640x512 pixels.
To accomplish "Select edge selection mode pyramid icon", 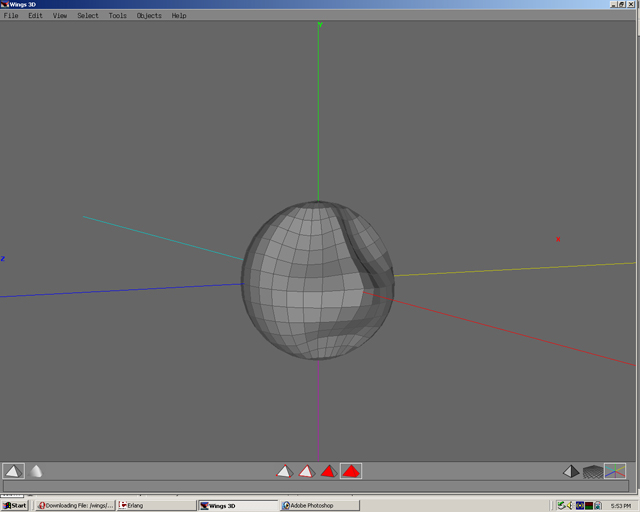I will point(307,471).
